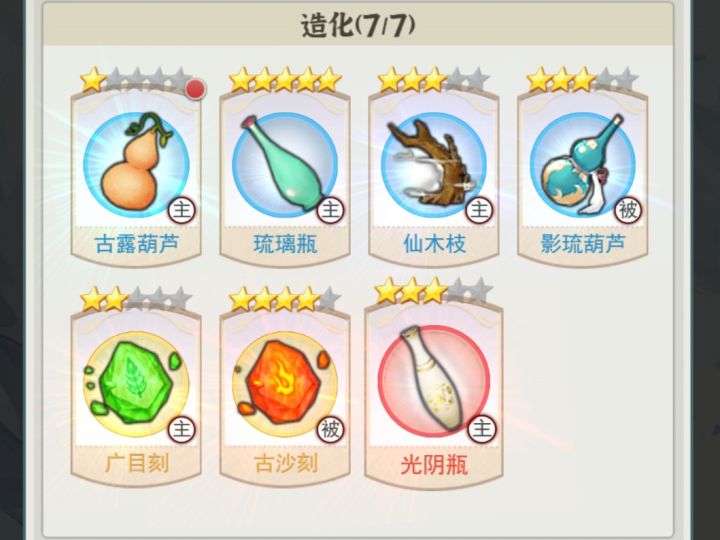This screenshot has width=720, height=540.
Task: Select the 影琉葫芦 teal gourd icon
Action: click(x=583, y=164)
